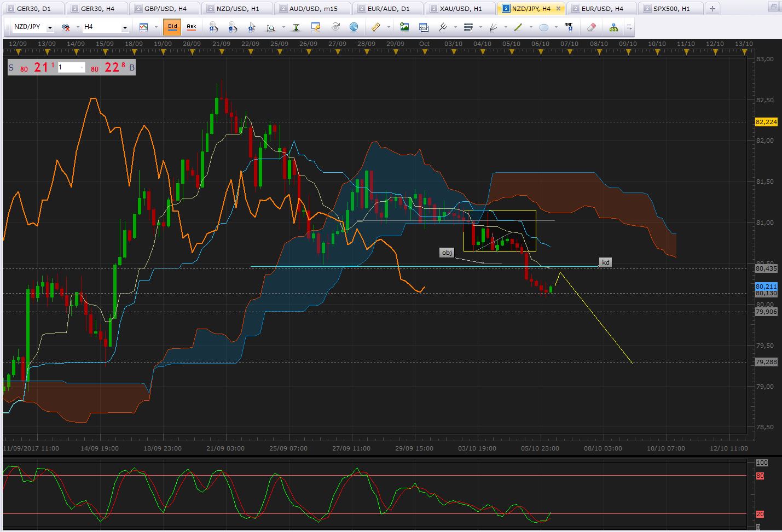
Task: Switch to AUD/USD, m15 tab
Action: click(x=312, y=9)
